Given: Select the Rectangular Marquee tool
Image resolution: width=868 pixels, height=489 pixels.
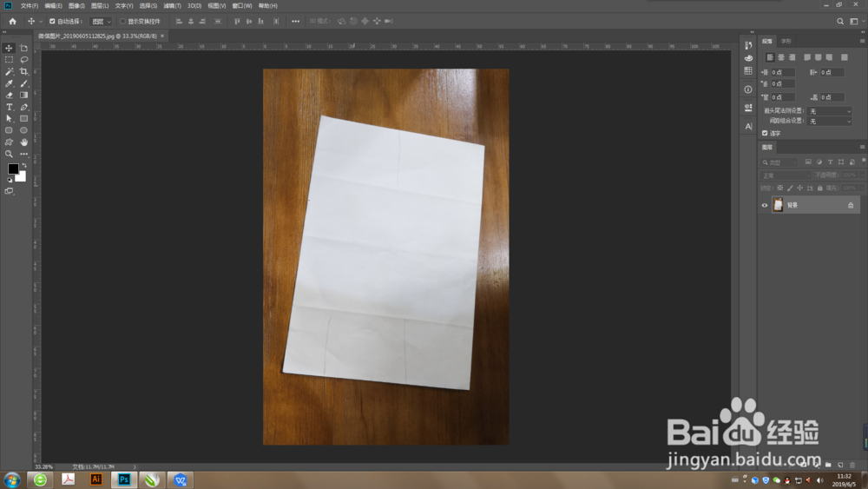Looking at the screenshot, I should point(9,60).
